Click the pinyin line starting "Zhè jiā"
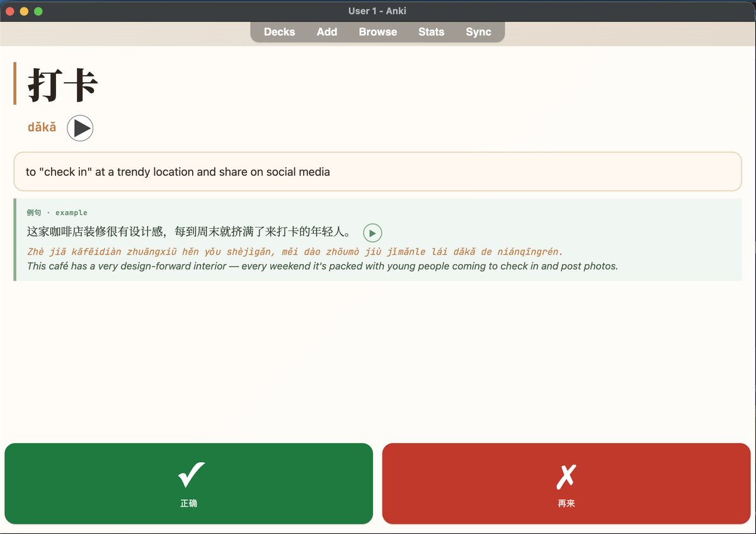The image size is (756, 534). coord(295,252)
